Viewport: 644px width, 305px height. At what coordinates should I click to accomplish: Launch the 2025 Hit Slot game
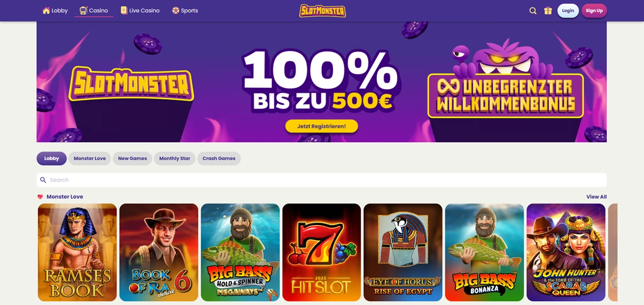pos(321,252)
